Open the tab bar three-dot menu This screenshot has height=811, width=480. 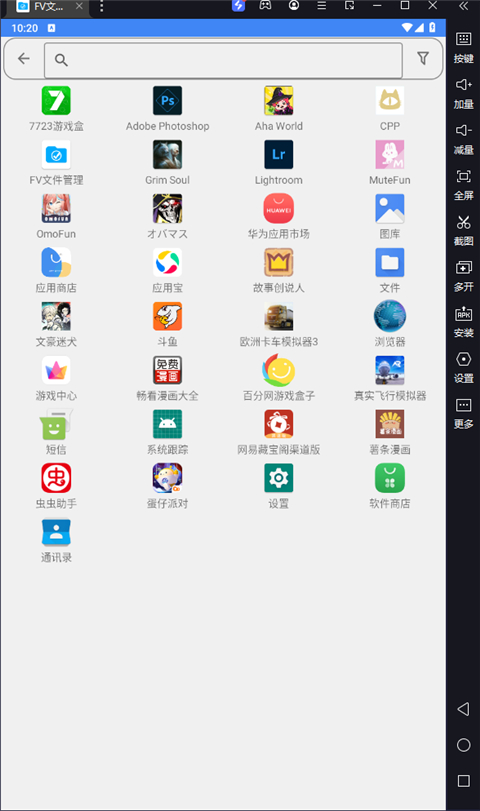click(101, 6)
